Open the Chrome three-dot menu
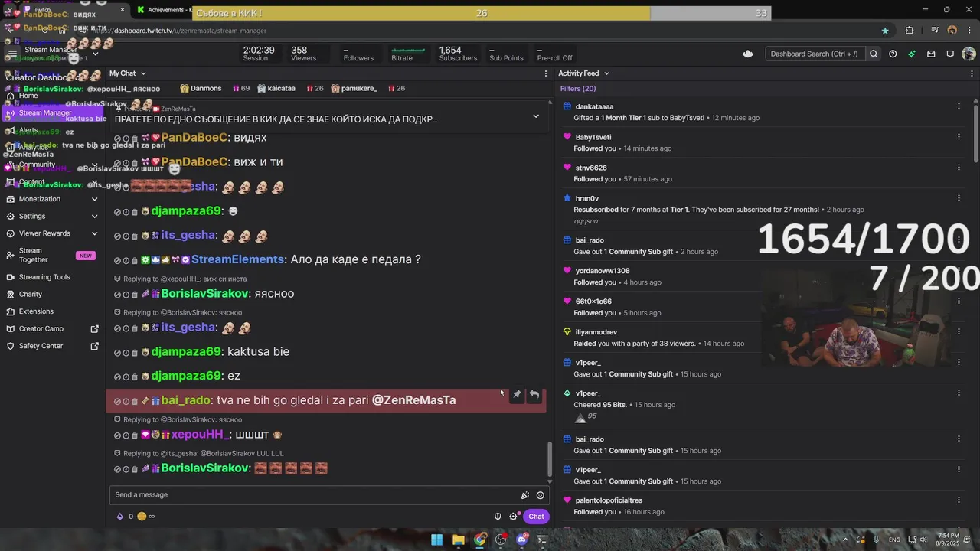 (x=969, y=31)
